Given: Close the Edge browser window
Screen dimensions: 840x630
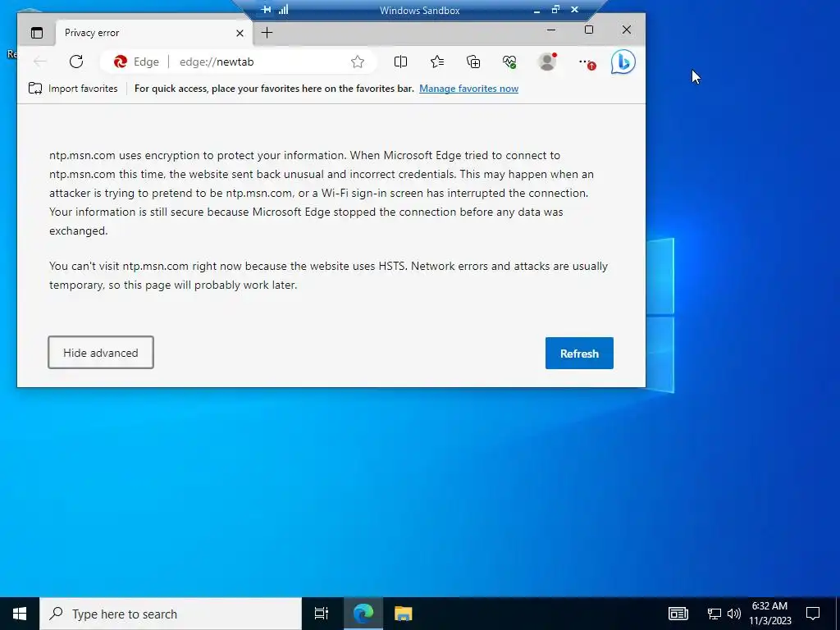Looking at the screenshot, I should tap(626, 30).
